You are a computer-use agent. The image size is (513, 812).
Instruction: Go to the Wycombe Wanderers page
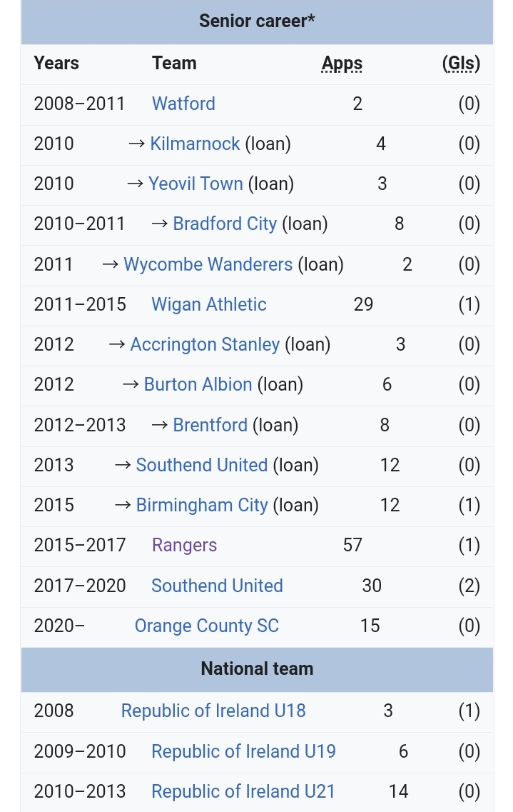208,264
